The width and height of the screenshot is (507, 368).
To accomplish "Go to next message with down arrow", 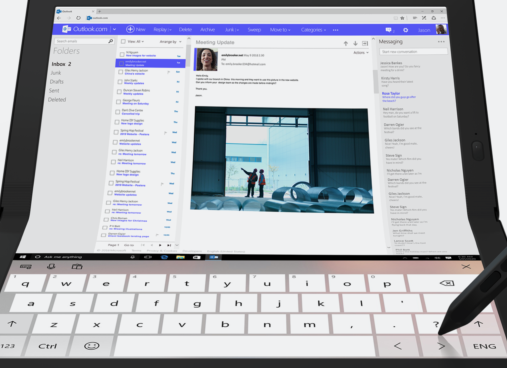I will click(355, 43).
